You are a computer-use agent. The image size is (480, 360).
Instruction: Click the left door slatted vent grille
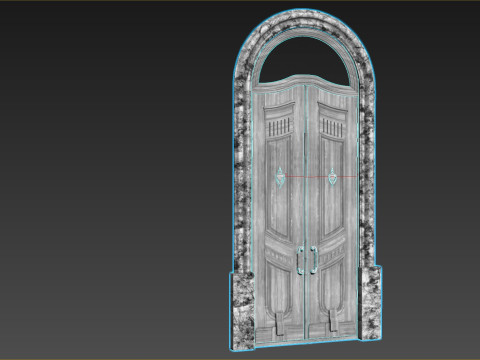pyautogui.click(x=279, y=127)
